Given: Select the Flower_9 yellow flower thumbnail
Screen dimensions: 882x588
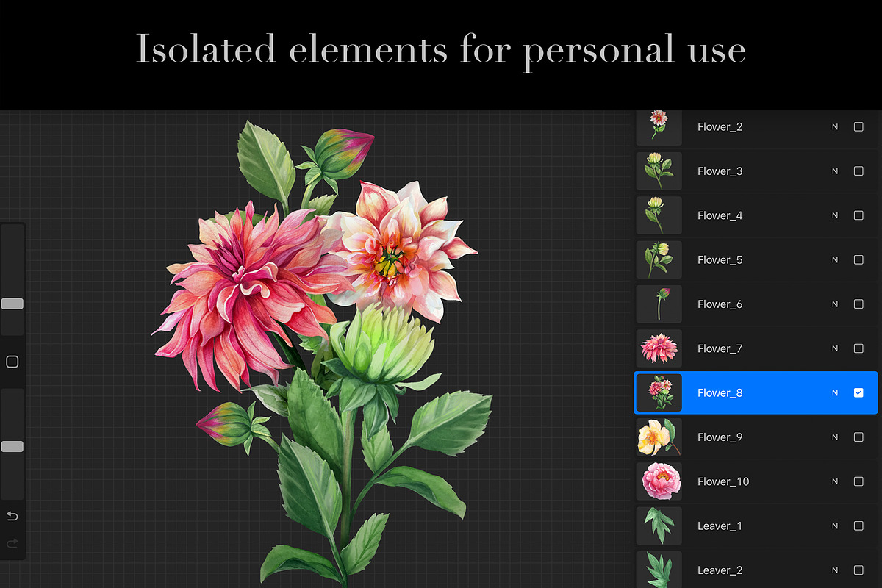Looking at the screenshot, I should point(659,437).
